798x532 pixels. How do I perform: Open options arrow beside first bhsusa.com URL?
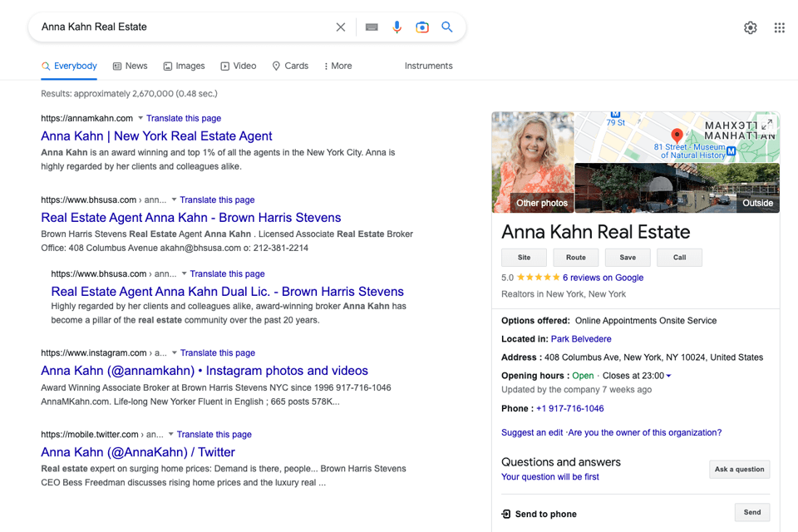point(174,199)
